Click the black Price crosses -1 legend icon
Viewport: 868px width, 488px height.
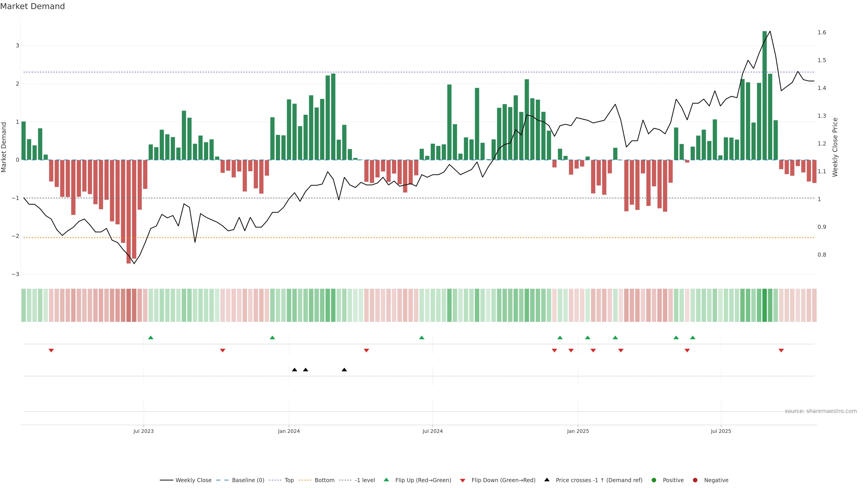[547, 480]
